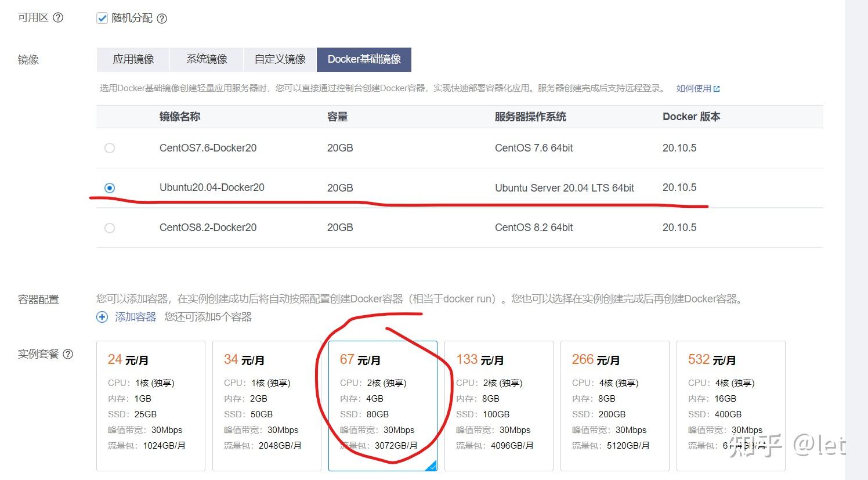Image resolution: width=868 pixels, height=480 pixels.
Task: Click the 容量 column header
Action: tap(338, 117)
